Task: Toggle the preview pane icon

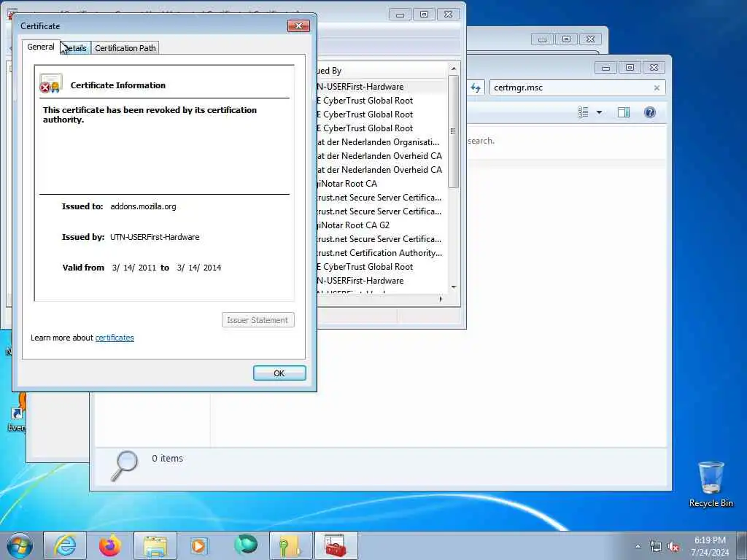Action: pos(624,112)
